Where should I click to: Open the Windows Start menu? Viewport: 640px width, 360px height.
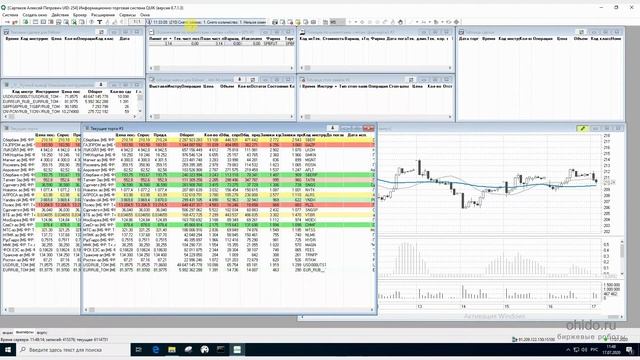(x=8, y=350)
